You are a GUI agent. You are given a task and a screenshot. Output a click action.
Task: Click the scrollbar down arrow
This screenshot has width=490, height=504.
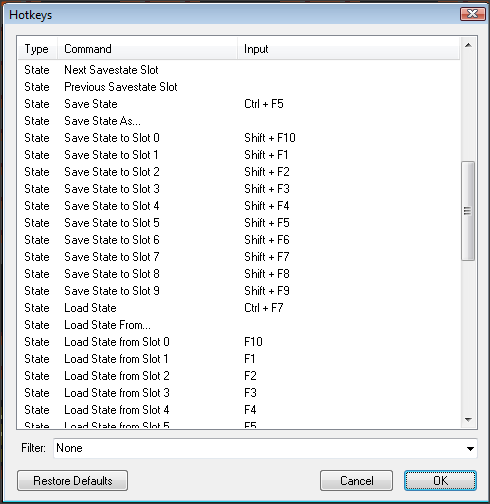pyautogui.click(x=468, y=419)
